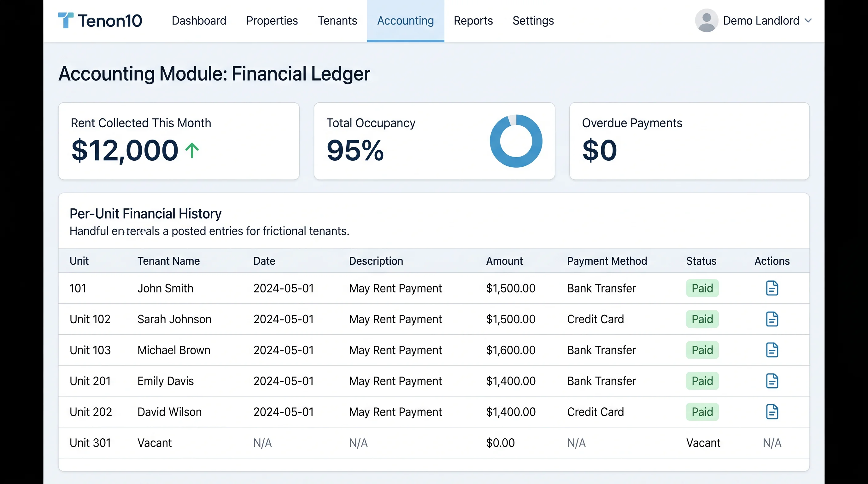The image size is (868, 484).
Task: Click Unit 202 cell
Action: tap(91, 412)
